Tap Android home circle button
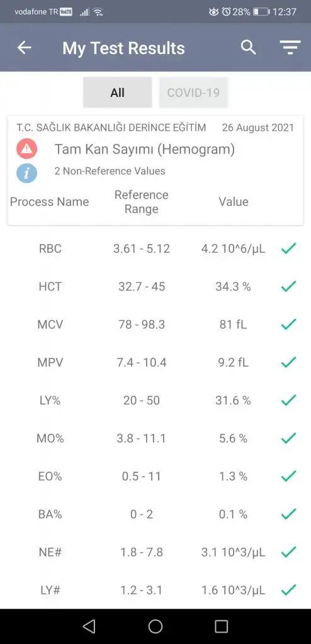Screen dimensions: 311x644 pyautogui.click(x=155, y=626)
